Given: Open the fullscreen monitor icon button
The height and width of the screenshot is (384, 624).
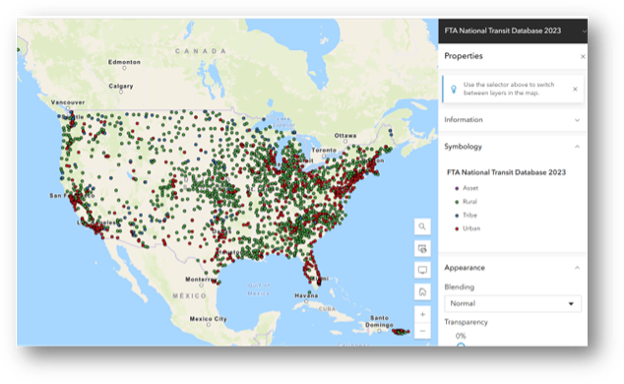Looking at the screenshot, I should click(422, 270).
